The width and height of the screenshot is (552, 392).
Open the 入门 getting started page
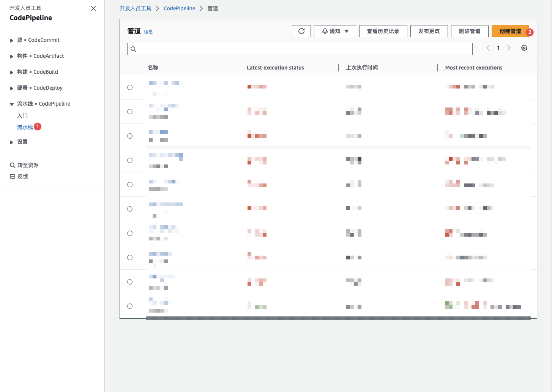(22, 116)
